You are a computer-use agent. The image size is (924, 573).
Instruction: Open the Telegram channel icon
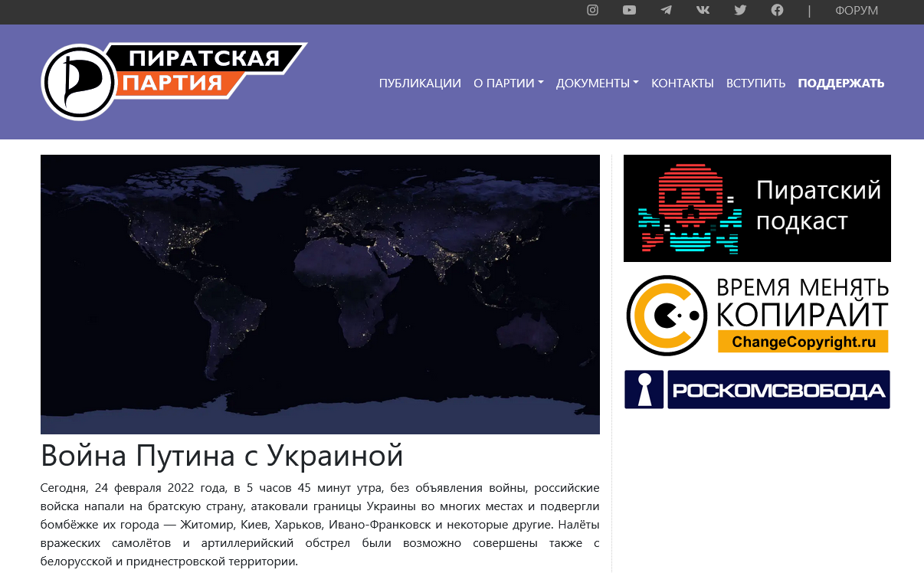coord(667,11)
